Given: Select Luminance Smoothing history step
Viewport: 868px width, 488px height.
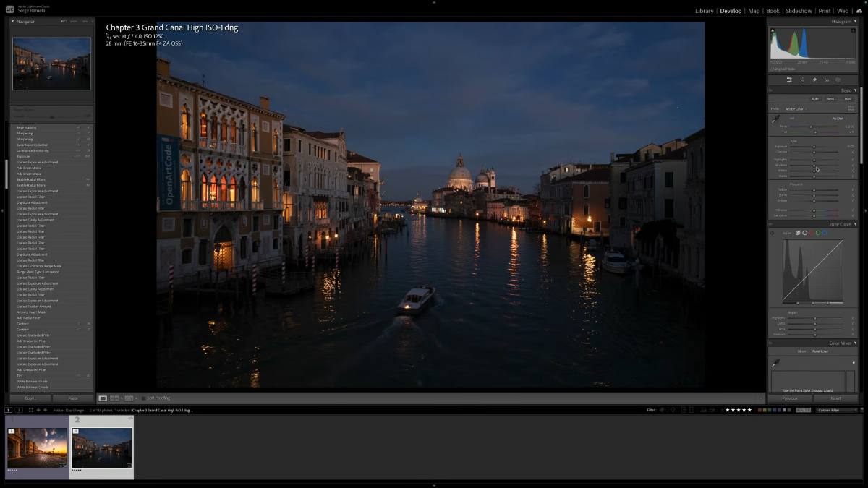Looking at the screenshot, I should point(34,150).
